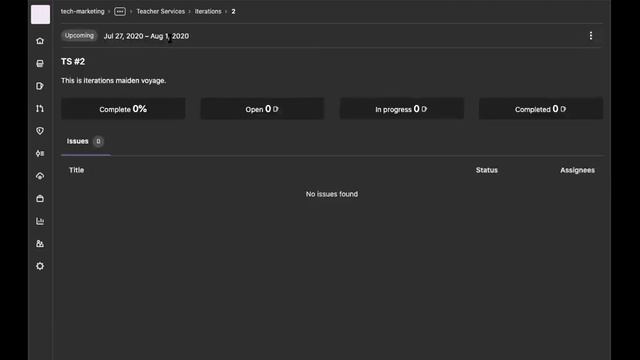Open the Deployments cloud icon in the sidebar
This screenshot has height=360, width=640.
click(40, 176)
